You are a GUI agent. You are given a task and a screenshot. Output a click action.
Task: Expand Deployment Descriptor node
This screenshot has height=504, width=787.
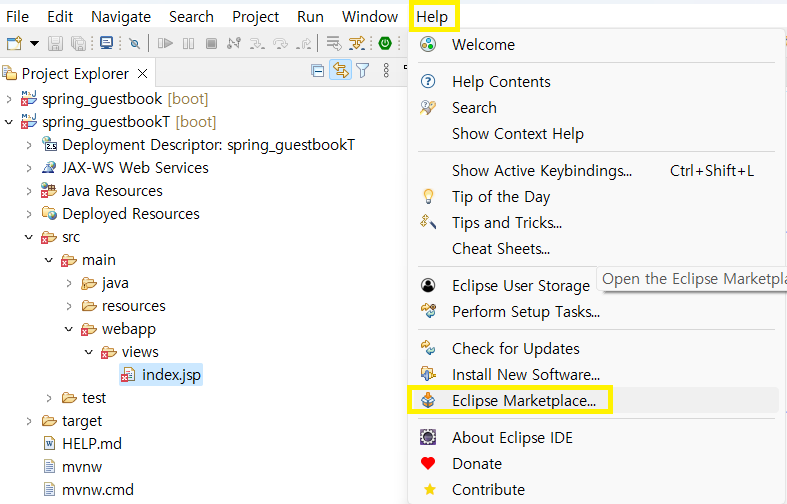click(29, 145)
